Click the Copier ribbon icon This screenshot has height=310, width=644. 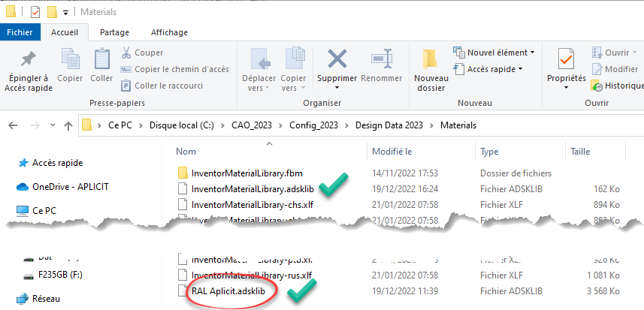(x=70, y=60)
